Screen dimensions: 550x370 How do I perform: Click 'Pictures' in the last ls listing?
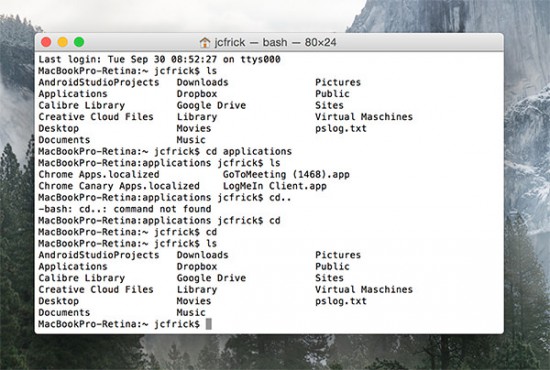tap(338, 255)
